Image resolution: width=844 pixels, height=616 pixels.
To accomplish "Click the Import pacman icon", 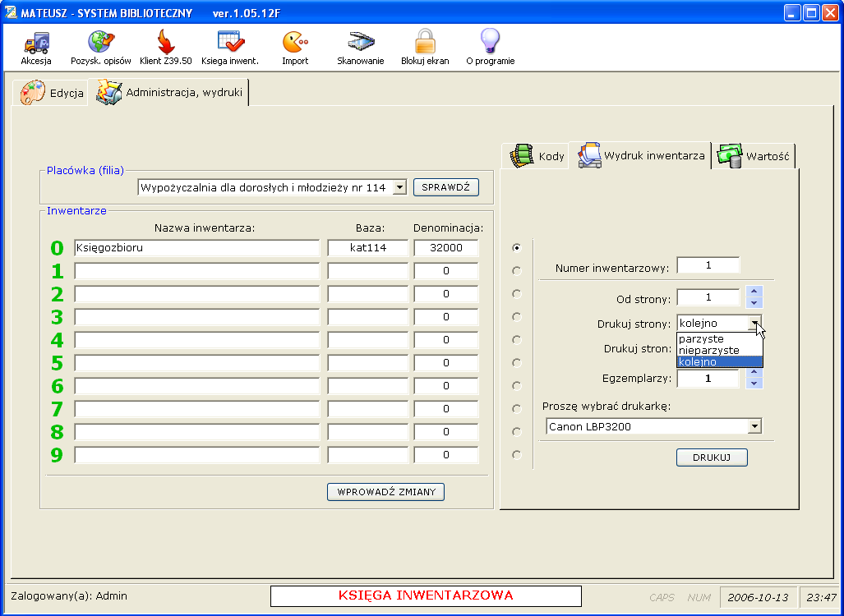I will pos(295,42).
